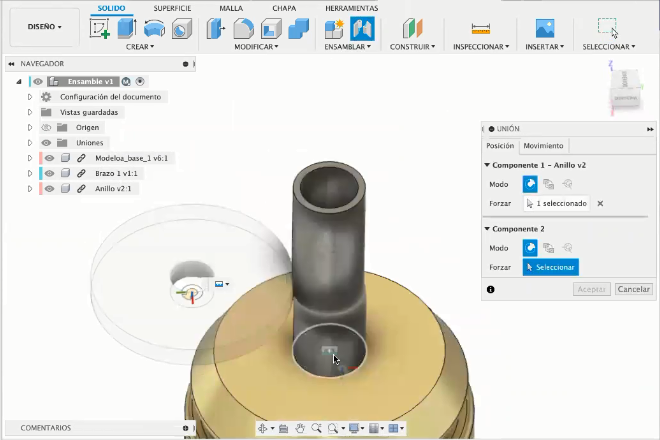
Task: Click the Select tool icon
Action: [608, 28]
